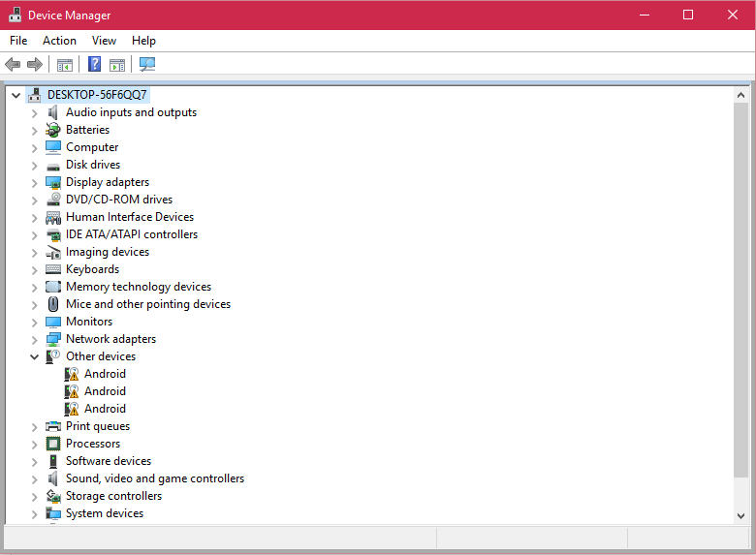Viewport: 756px width, 555px height.
Task: Click the DVD/CD-ROM drives disc icon
Action: click(x=53, y=200)
